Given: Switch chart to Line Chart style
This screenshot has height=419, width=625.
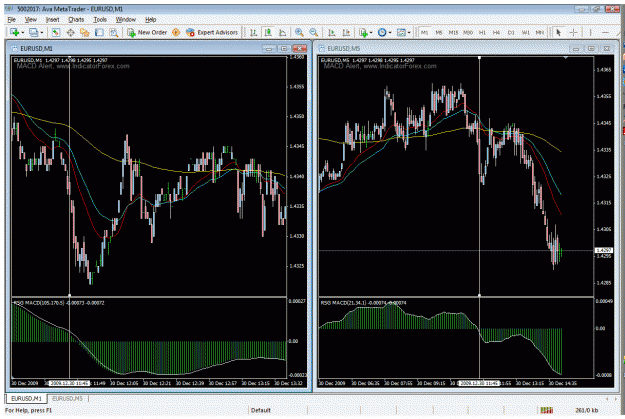Looking at the screenshot, I should 283,32.
